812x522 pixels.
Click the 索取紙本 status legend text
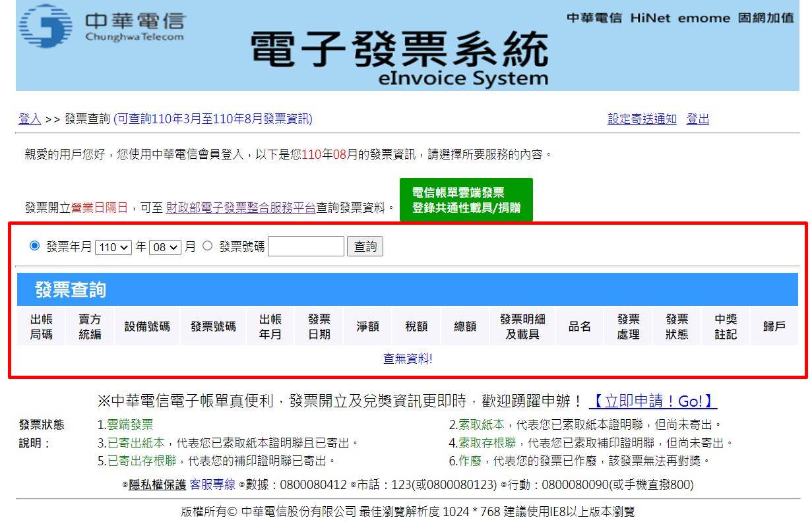[482, 425]
